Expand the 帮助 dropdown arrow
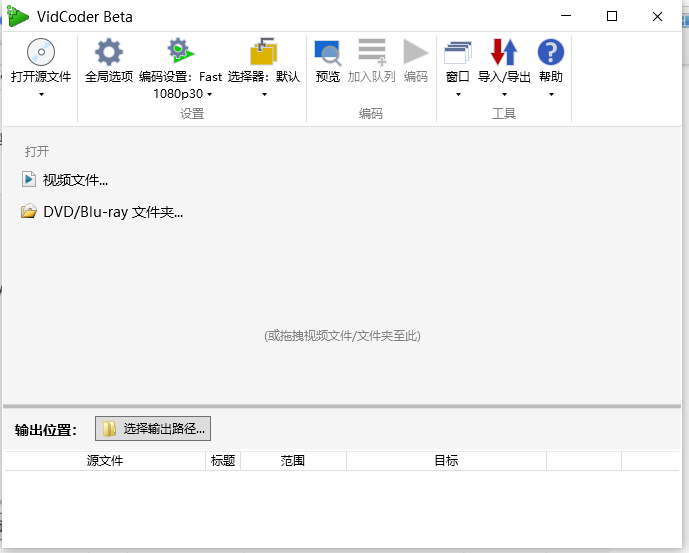Image resolution: width=689 pixels, height=553 pixels. pyautogui.click(x=551, y=95)
